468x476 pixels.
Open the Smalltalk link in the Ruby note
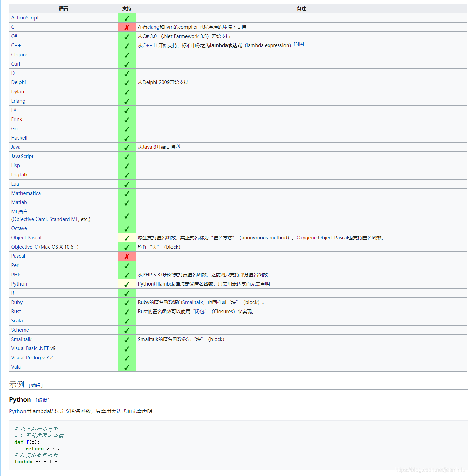193,302
